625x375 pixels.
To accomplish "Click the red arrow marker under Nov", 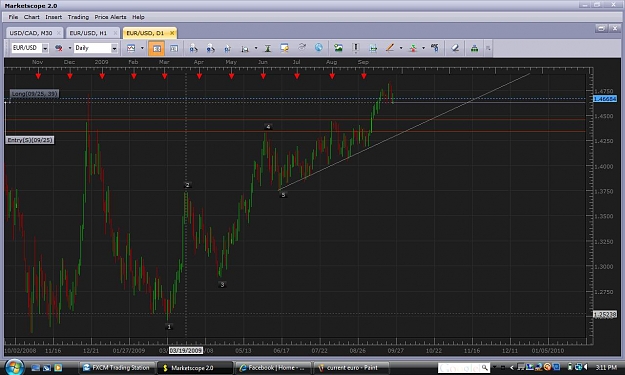I will click(x=38, y=76).
